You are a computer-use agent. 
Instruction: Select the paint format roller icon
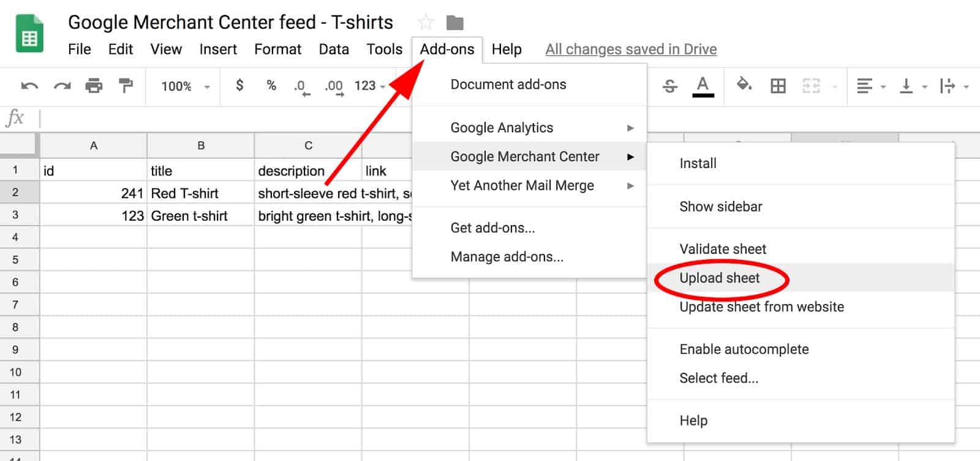tap(126, 86)
